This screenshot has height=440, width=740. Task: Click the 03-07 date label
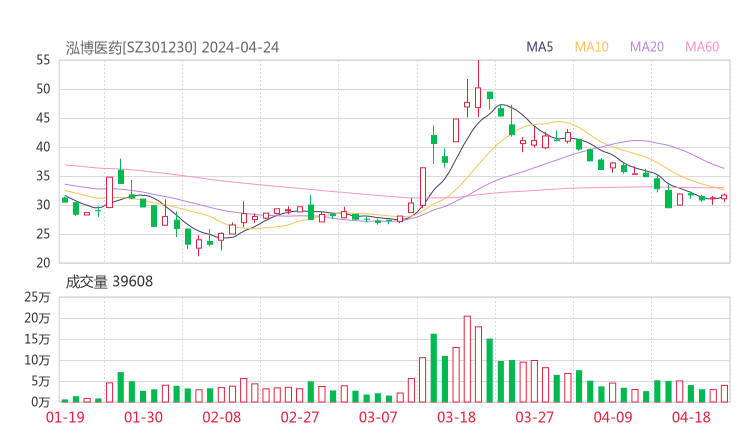[x=378, y=417]
